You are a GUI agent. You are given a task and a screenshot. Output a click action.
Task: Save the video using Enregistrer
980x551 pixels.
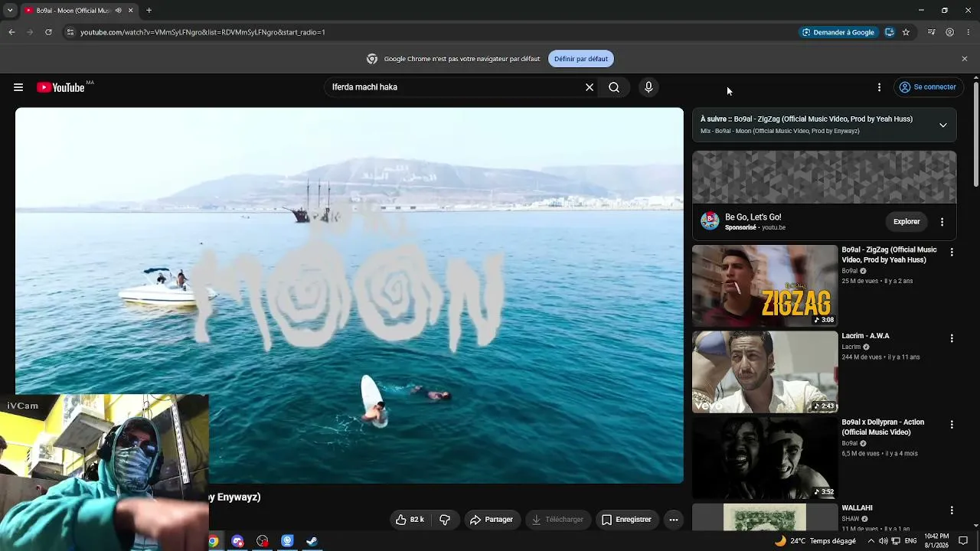point(626,520)
